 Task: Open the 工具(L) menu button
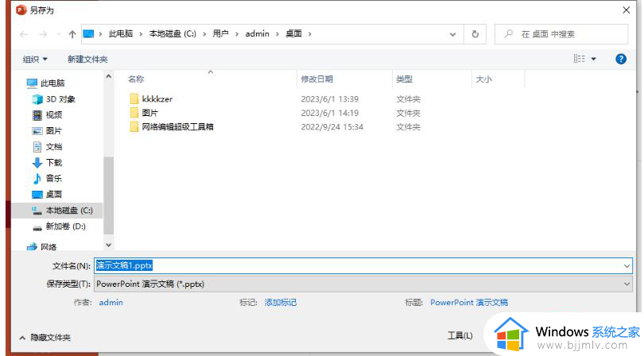[460, 336]
